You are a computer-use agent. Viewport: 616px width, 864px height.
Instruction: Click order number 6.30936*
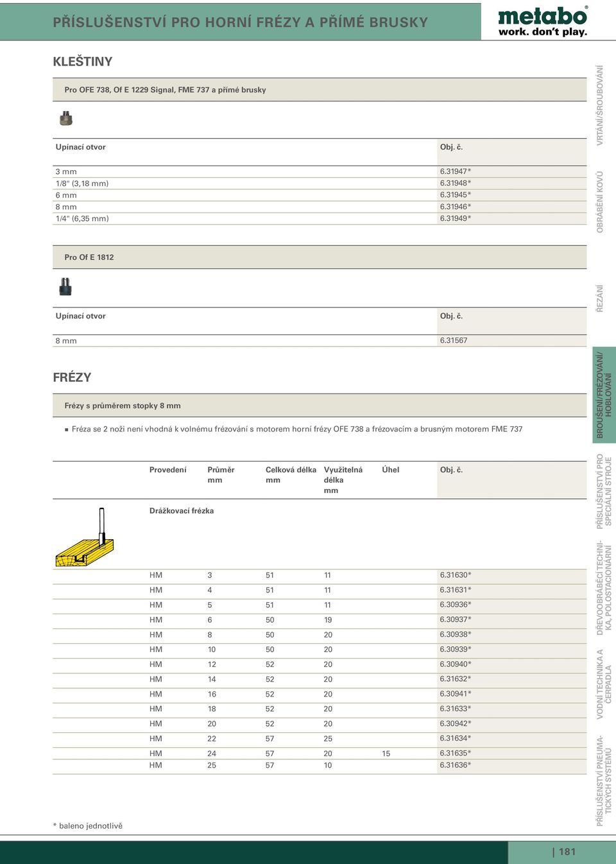(x=456, y=605)
